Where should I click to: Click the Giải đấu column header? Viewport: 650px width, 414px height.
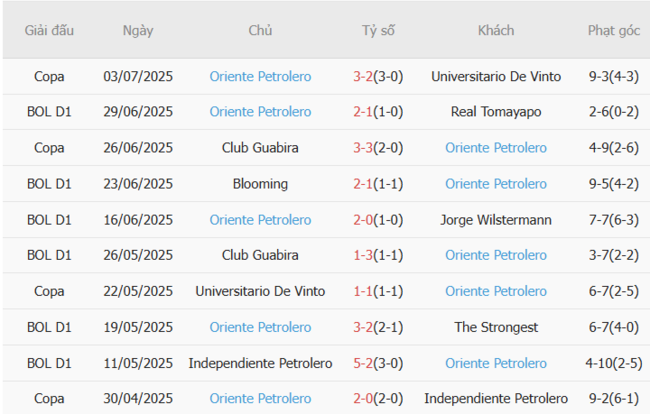[x=50, y=30]
